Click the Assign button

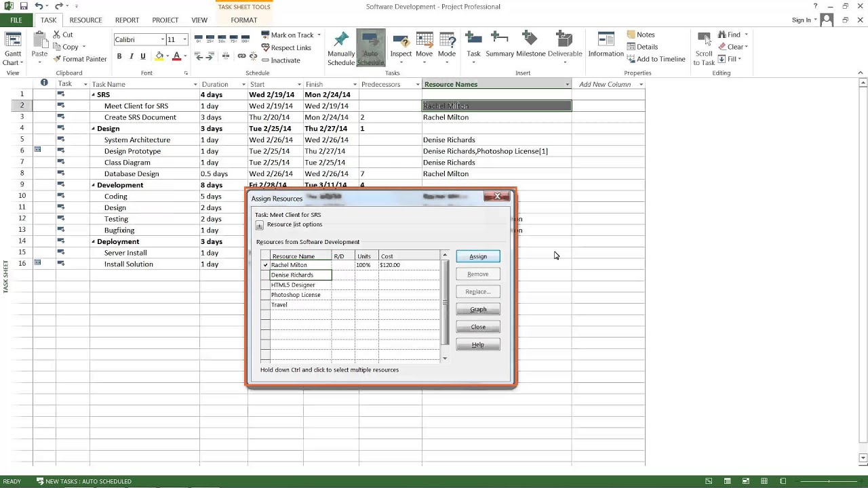pos(478,256)
